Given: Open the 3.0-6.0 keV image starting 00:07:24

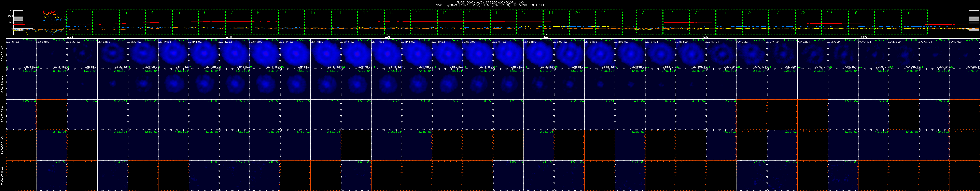Looking at the screenshot, I should point(965,54).
